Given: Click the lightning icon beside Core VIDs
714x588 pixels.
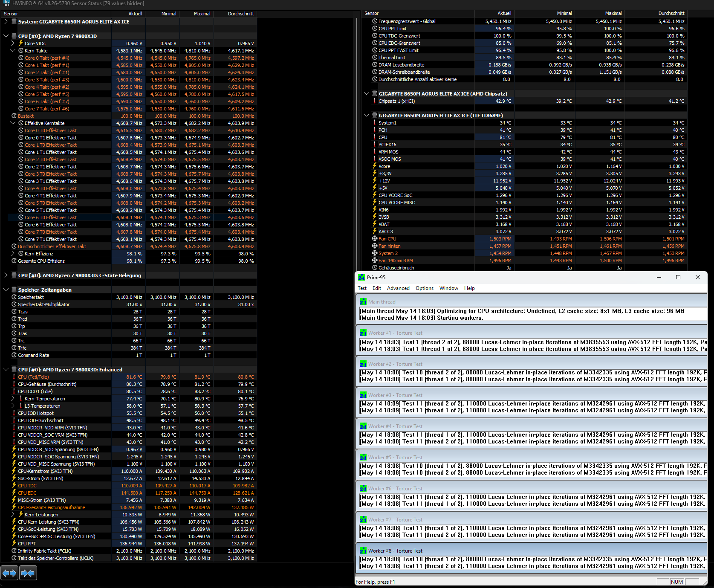Looking at the screenshot, I should click(x=21, y=43).
